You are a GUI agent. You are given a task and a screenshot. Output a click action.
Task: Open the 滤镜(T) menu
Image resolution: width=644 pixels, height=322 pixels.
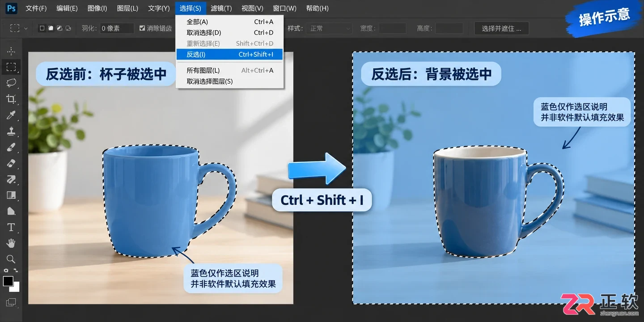coord(221,8)
